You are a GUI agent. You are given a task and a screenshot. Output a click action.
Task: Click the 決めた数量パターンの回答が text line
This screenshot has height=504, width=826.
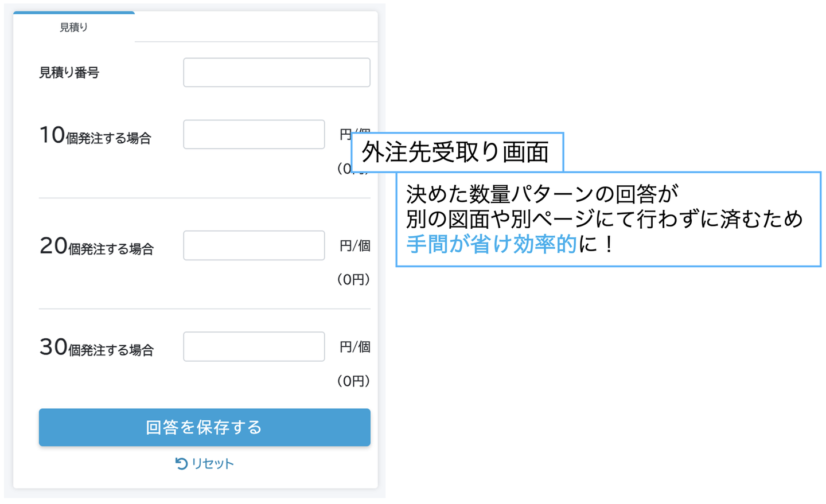[x=542, y=194]
